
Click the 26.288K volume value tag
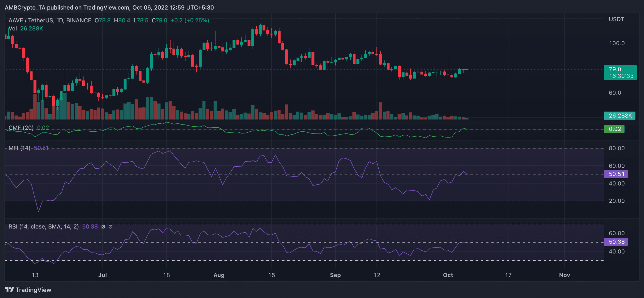620,116
